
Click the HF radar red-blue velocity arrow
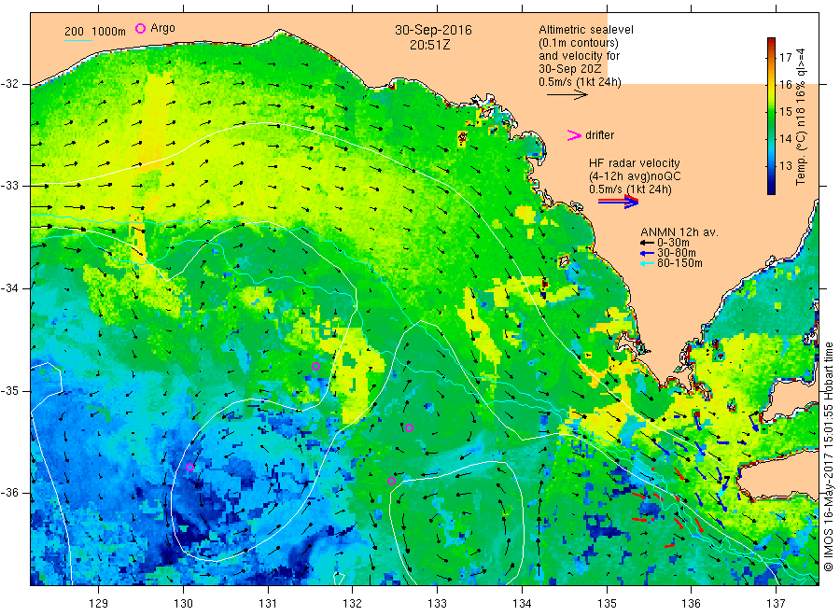pyautogui.click(x=618, y=202)
